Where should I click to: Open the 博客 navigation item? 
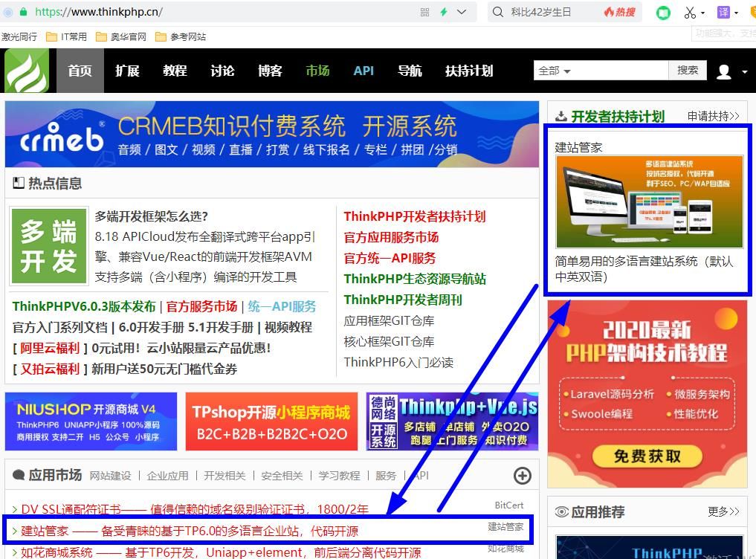pos(270,71)
